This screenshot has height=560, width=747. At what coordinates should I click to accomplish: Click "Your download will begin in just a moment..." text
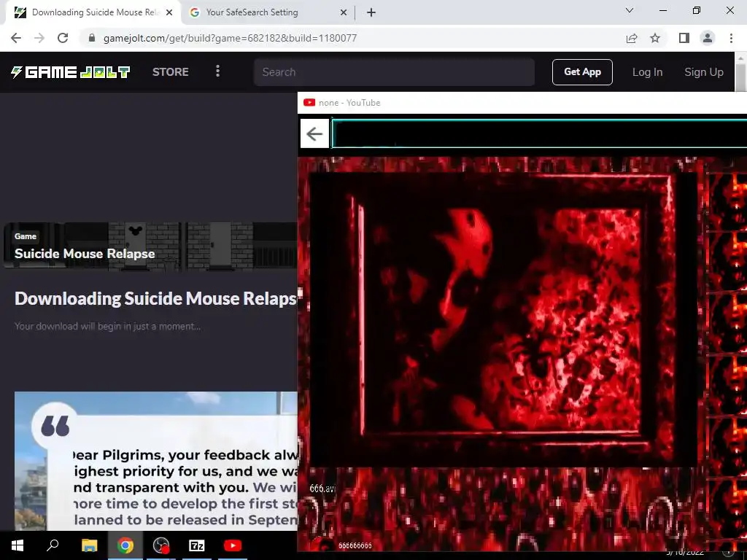tap(107, 326)
